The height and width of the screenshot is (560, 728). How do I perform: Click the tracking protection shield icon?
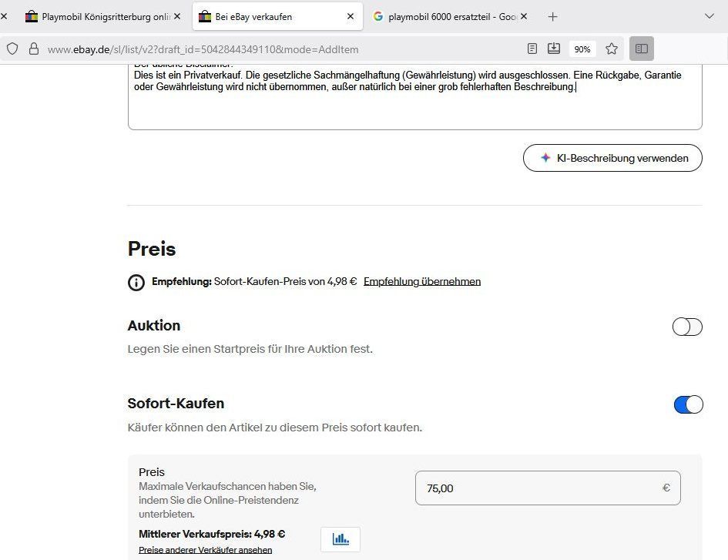pos(12,49)
